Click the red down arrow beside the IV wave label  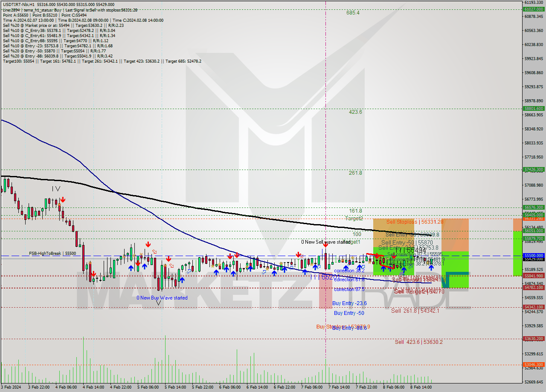coord(63,199)
